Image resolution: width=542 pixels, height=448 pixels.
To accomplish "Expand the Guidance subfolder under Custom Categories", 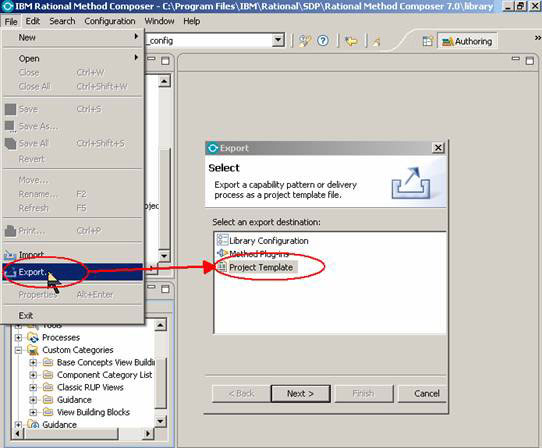I will pyautogui.click(x=33, y=400).
